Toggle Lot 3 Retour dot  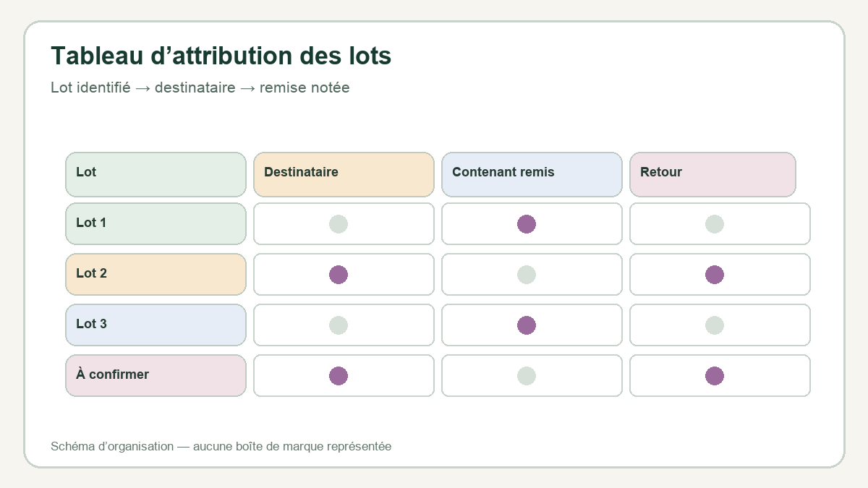click(715, 325)
